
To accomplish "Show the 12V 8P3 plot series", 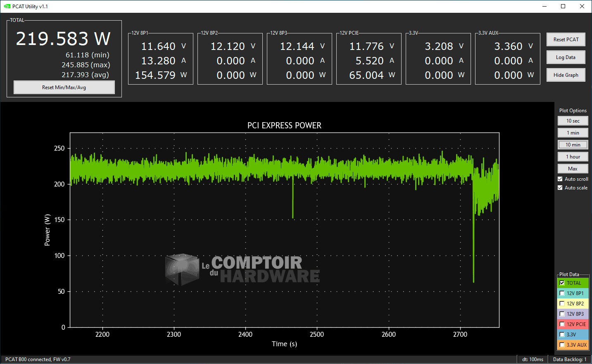I will pyautogui.click(x=562, y=314).
